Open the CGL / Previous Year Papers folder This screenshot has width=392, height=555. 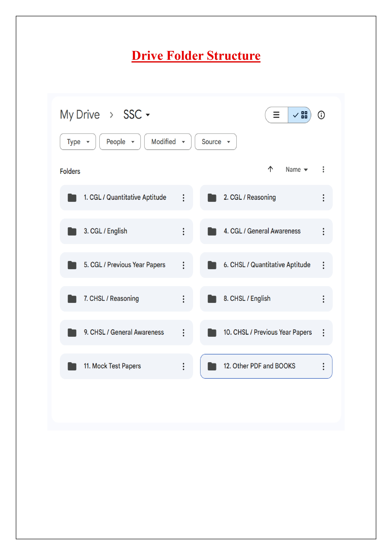124,265
